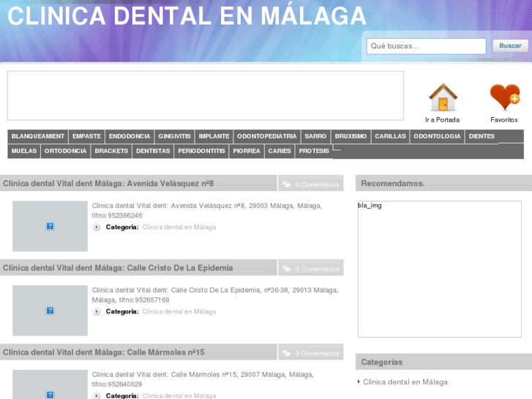Open the CLINICA DENTAL EN MÁLAGA site title
532x399 pixels.
coord(187,16)
